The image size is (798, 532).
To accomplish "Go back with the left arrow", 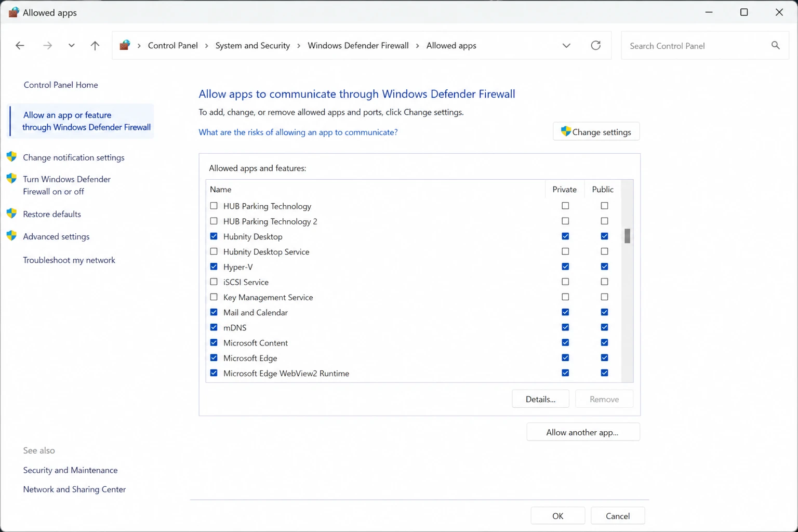I will pos(20,46).
